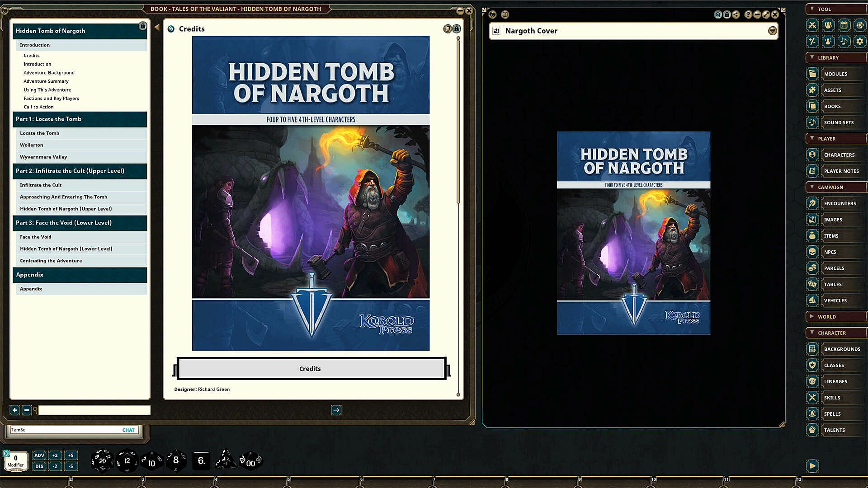868x488 pixels.
Task: Click the Options gear icon
Action: click(x=859, y=42)
